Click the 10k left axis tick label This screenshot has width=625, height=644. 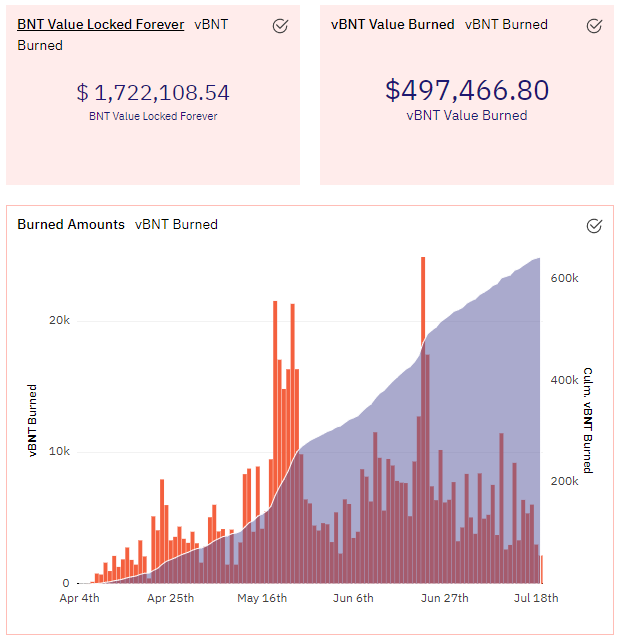59,451
